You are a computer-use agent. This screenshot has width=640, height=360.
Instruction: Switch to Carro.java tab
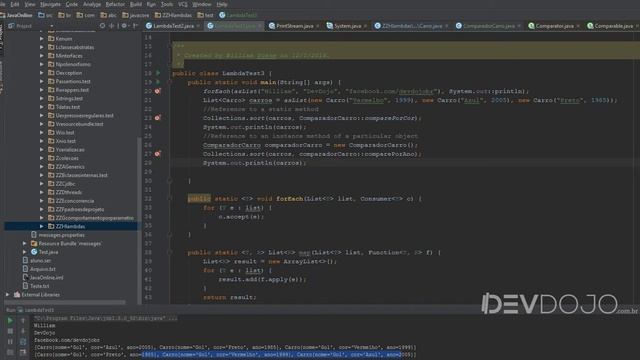coord(412,26)
